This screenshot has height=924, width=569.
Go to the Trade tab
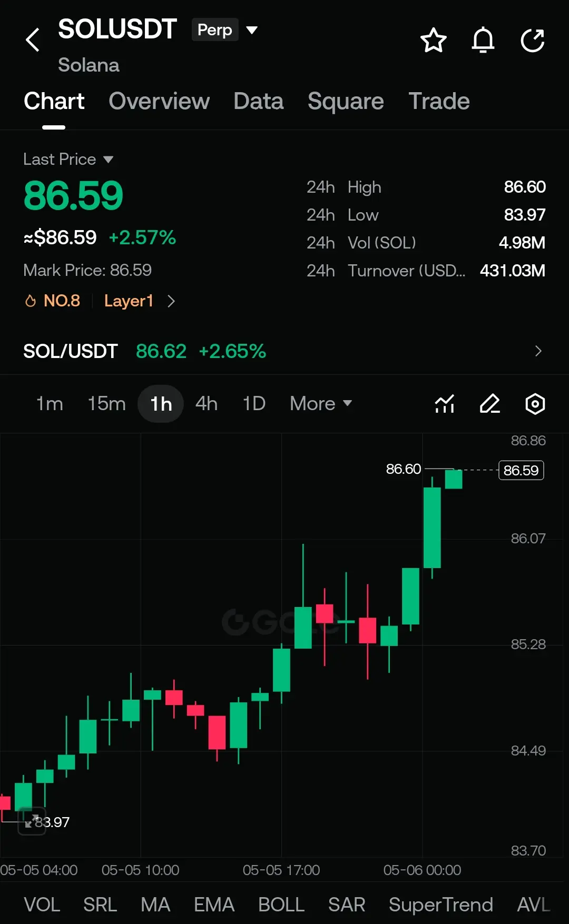point(439,101)
